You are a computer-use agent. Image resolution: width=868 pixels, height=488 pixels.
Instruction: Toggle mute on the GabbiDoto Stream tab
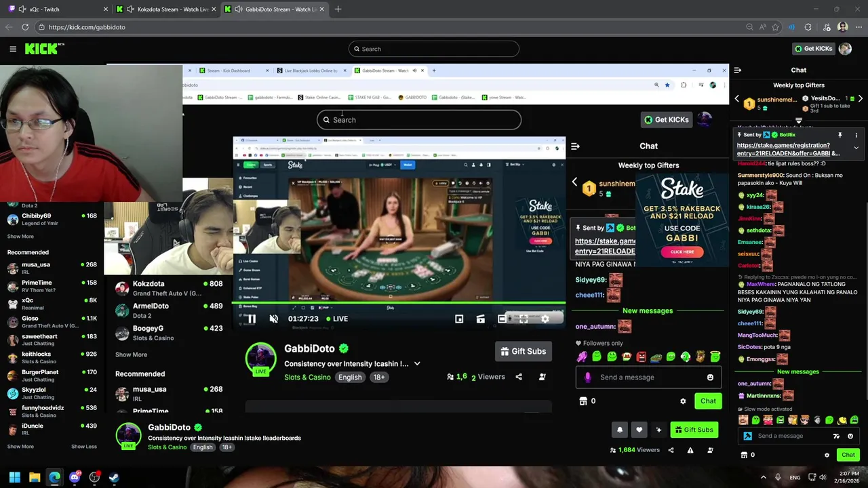coord(239,9)
